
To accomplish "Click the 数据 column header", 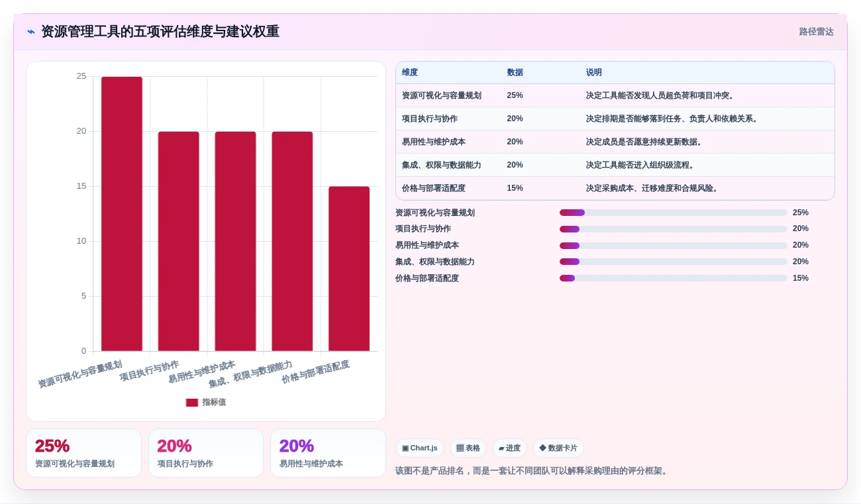I will (515, 73).
